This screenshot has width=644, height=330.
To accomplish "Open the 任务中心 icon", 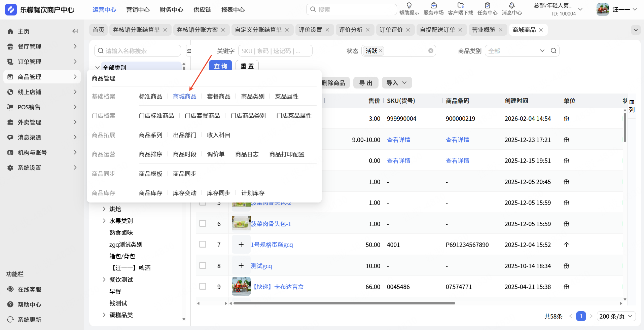I will click(487, 6).
